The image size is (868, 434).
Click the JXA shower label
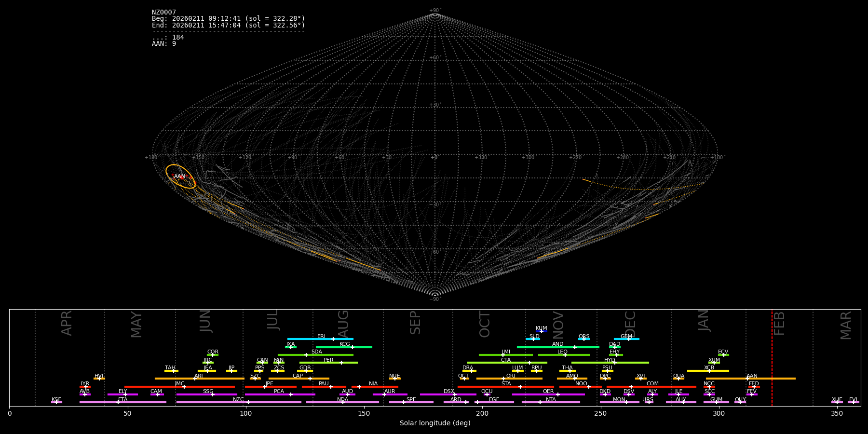[290, 344]
